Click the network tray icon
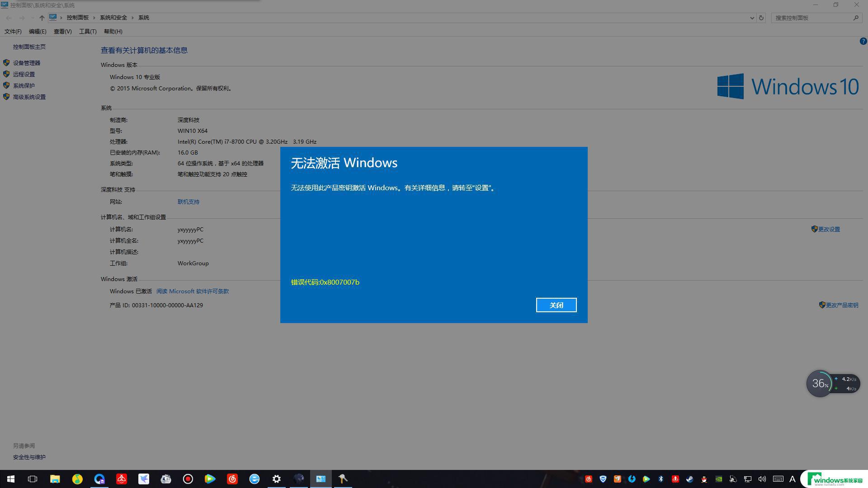The width and height of the screenshot is (868, 488). pyautogui.click(x=748, y=479)
